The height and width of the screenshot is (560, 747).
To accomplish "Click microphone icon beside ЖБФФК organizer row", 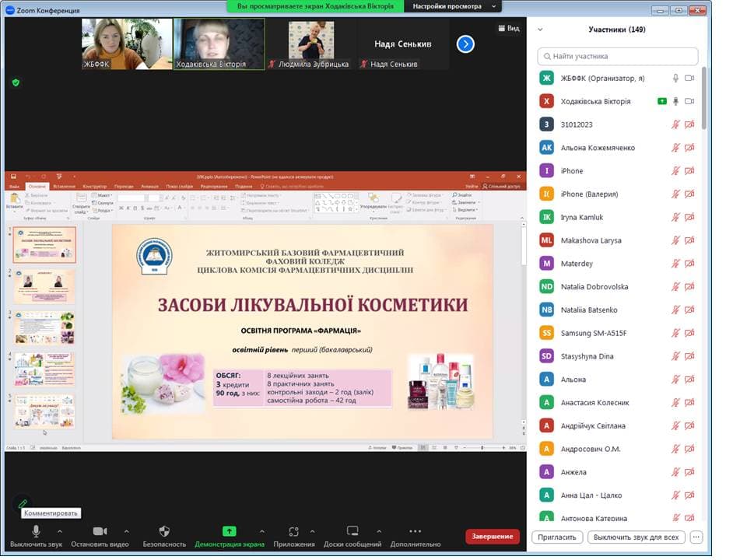I will (x=675, y=78).
